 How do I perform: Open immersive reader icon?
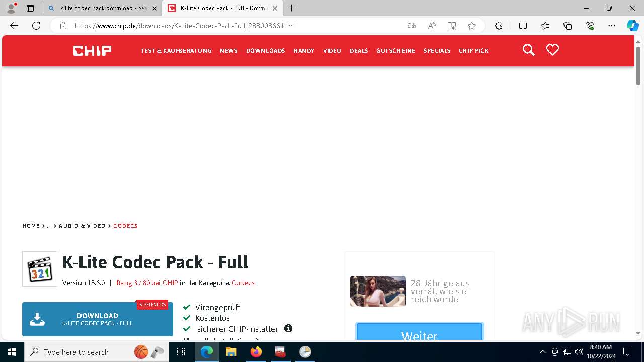click(452, 26)
